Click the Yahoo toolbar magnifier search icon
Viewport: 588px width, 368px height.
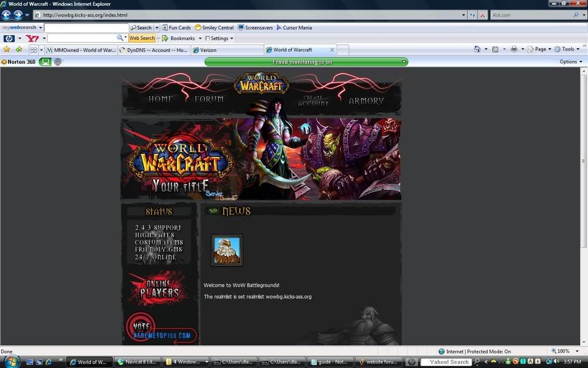click(119, 38)
